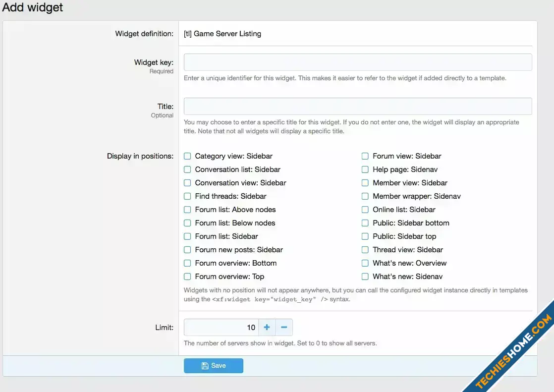Check Forum overview: Bottom

[x=187, y=263]
